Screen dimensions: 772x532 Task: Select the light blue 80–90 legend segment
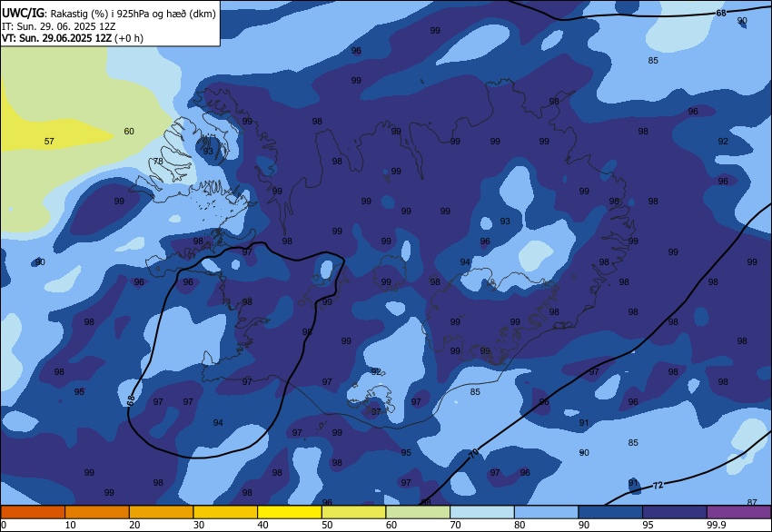(x=547, y=512)
